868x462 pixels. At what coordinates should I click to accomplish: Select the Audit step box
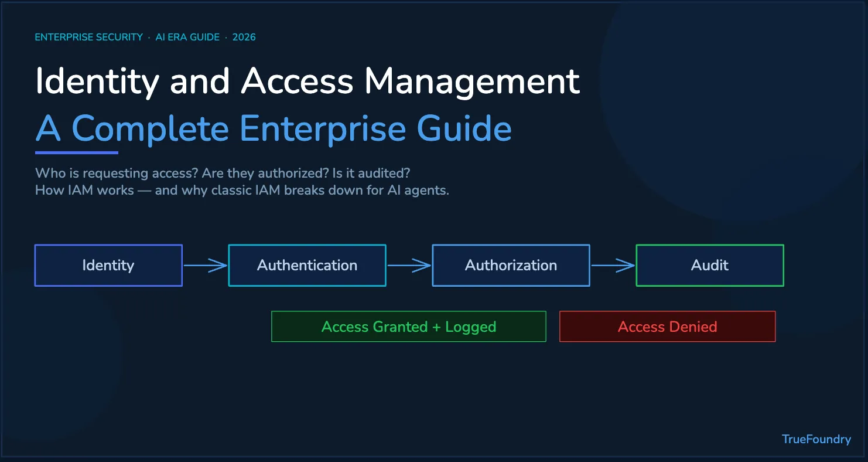tap(710, 266)
